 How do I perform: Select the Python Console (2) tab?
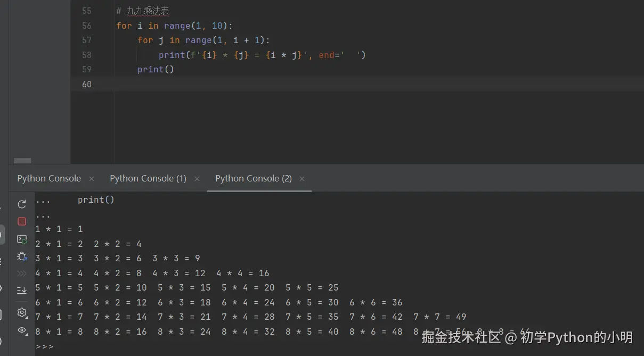(x=254, y=178)
